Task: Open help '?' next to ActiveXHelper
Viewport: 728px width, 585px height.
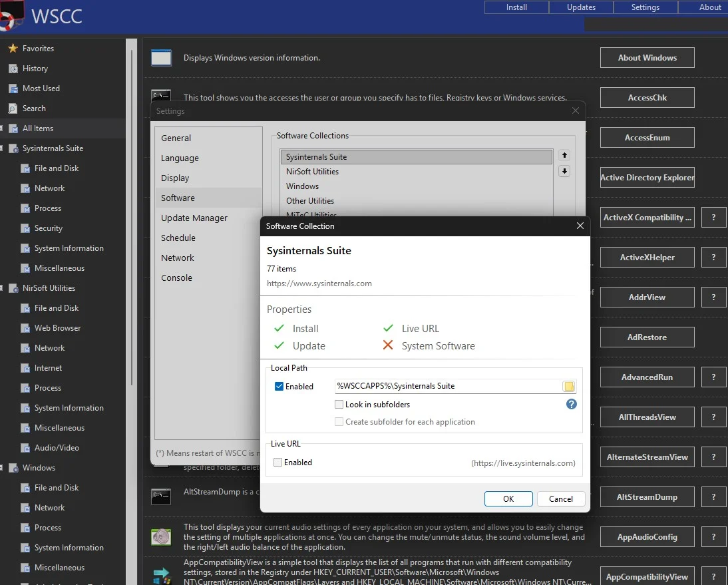Action: [713, 257]
